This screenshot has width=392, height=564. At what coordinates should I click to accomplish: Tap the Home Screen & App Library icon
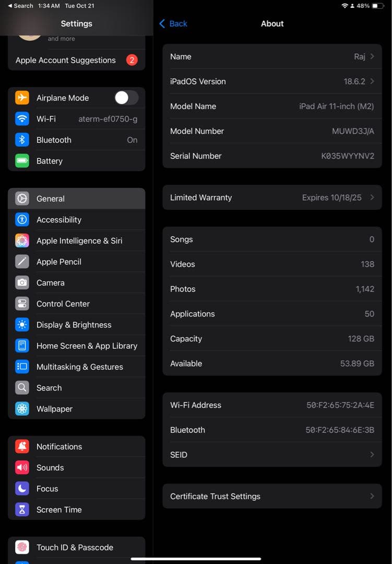click(22, 346)
